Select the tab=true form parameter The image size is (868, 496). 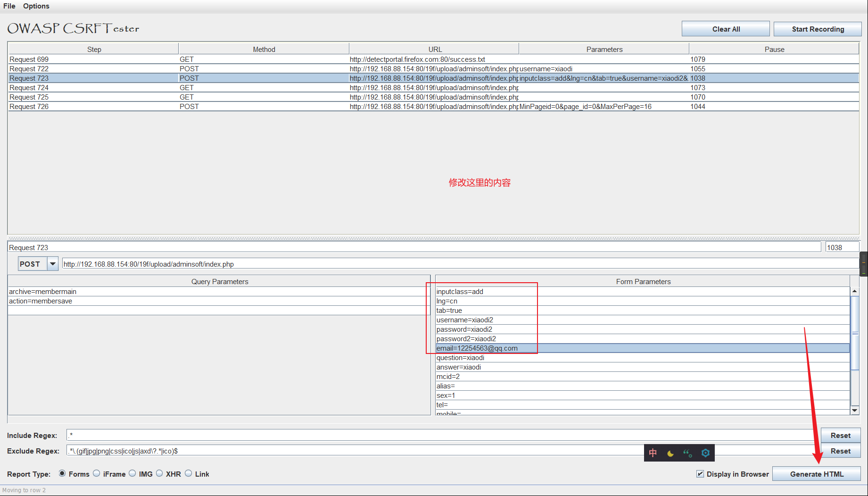click(x=643, y=310)
